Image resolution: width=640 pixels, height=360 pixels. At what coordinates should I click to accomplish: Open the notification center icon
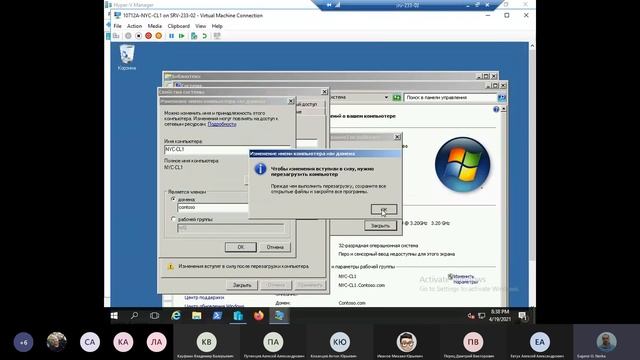point(522,316)
